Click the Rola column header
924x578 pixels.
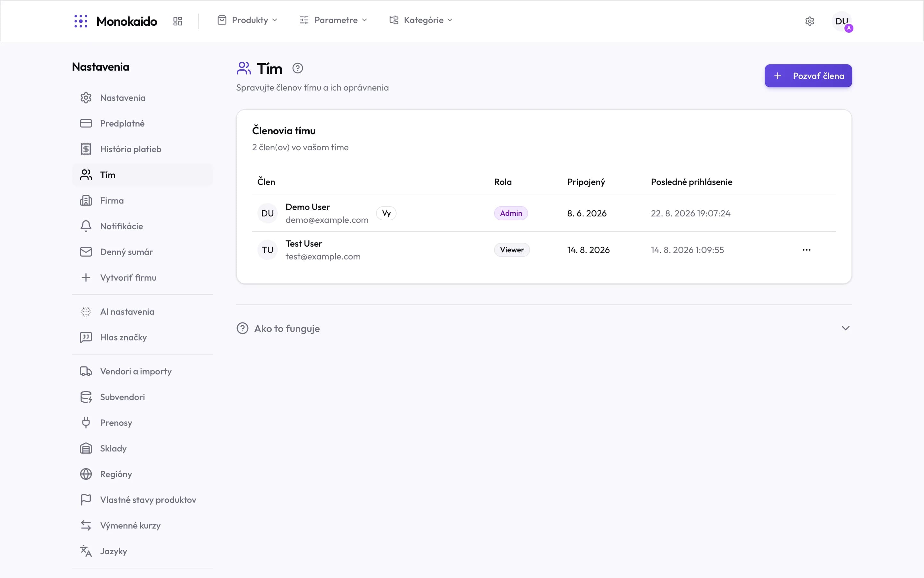click(x=503, y=182)
